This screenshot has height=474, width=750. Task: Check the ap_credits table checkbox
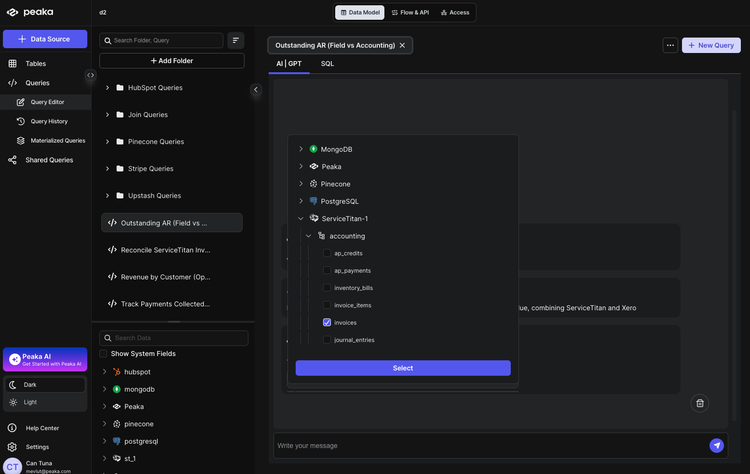pyautogui.click(x=327, y=253)
